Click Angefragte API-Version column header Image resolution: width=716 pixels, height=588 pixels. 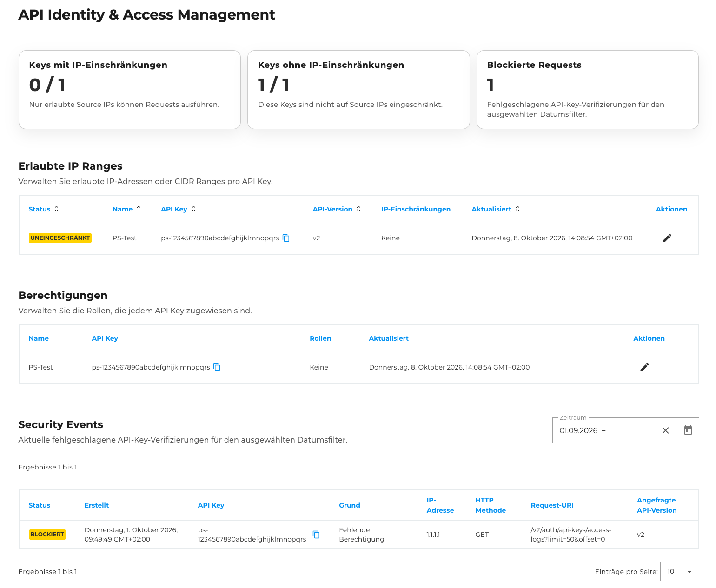pyautogui.click(x=657, y=505)
